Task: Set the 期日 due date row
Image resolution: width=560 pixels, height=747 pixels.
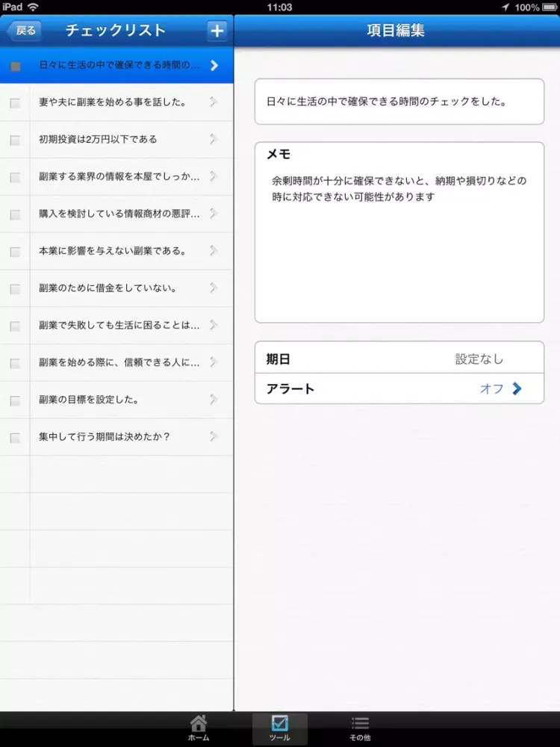Action: [399, 359]
